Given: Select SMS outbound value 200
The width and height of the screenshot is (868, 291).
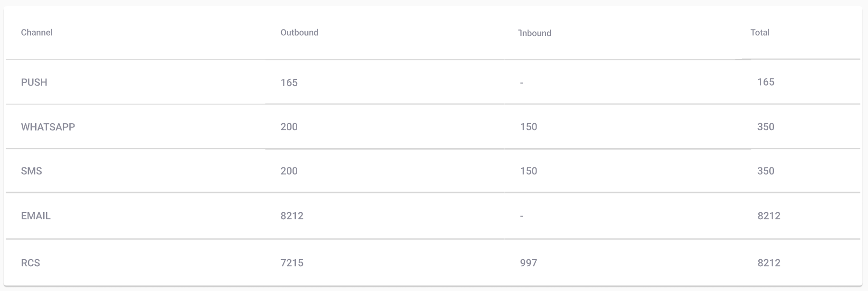Looking at the screenshot, I should pos(289,171).
